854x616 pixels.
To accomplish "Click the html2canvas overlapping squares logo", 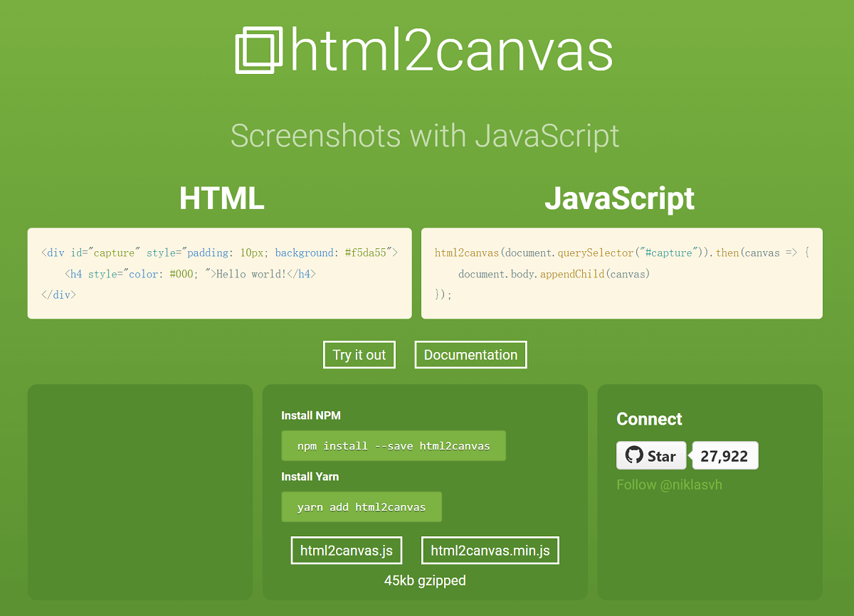I will coord(259,50).
